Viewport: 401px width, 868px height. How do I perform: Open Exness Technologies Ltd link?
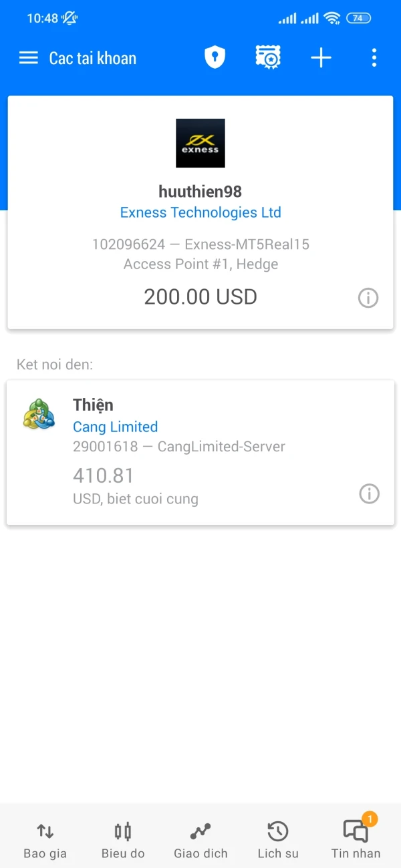[x=200, y=212]
